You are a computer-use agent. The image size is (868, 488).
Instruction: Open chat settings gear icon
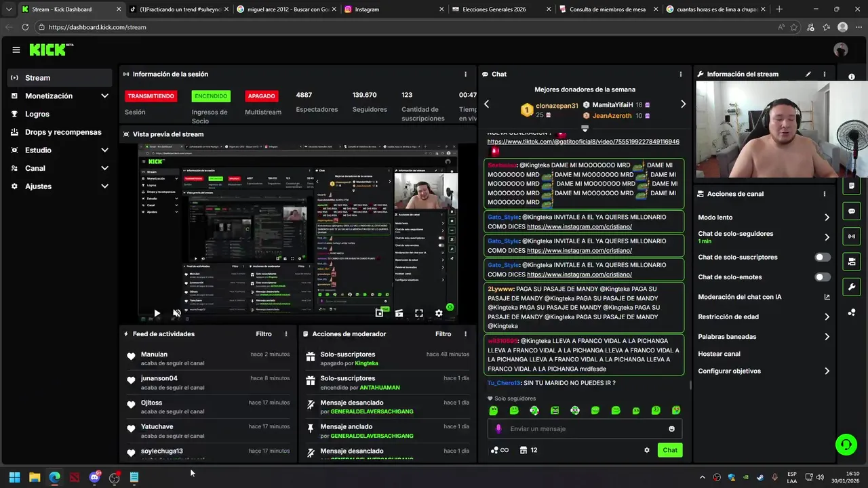pyautogui.click(x=647, y=450)
